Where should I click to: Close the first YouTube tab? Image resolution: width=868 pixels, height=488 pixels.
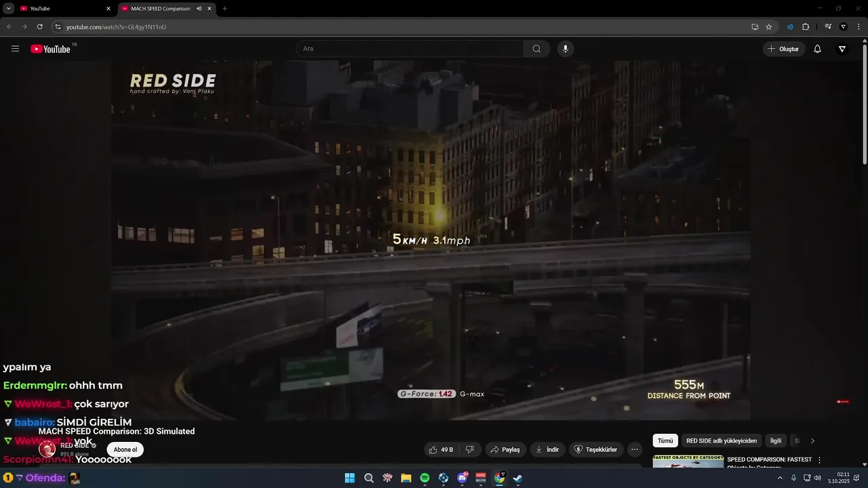(108, 9)
